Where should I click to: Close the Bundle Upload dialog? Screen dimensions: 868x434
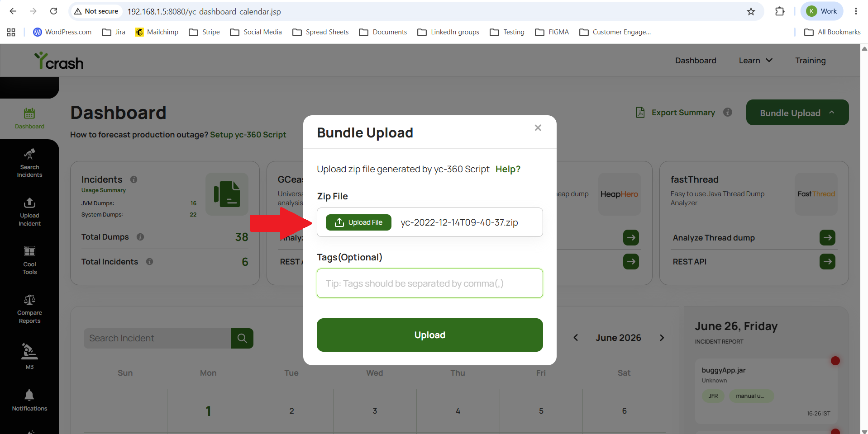pyautogui.click(x=538, y=128)
